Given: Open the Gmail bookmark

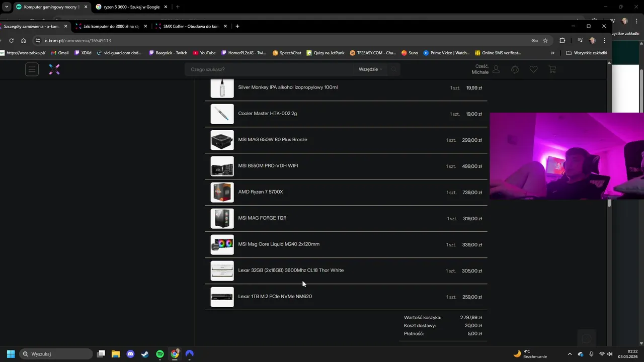Looking at the screenshot, I should point(60,53).
